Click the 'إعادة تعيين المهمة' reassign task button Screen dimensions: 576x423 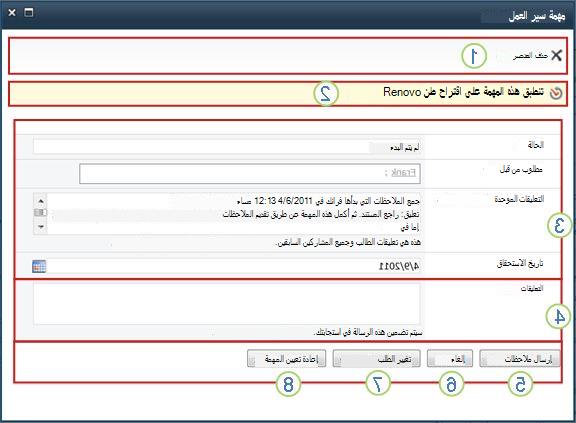click(x=287, y=358)
